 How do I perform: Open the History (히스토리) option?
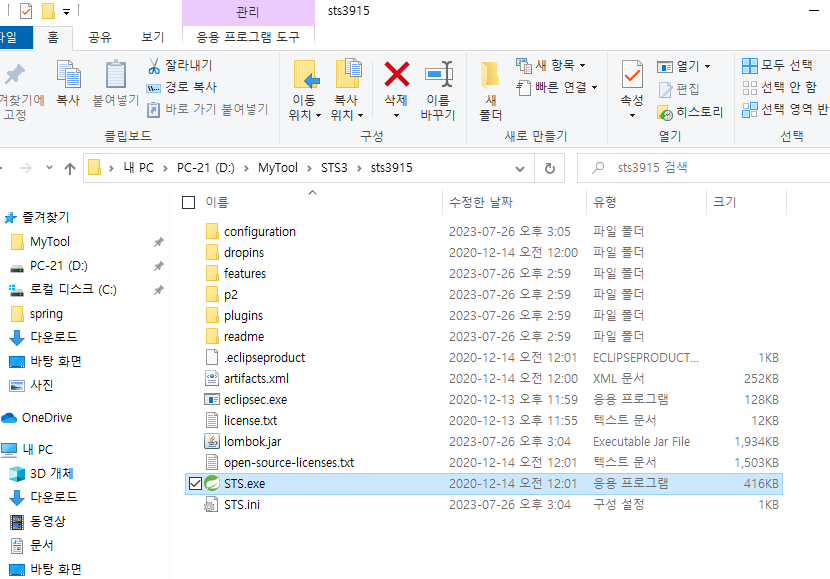(690, 112)
